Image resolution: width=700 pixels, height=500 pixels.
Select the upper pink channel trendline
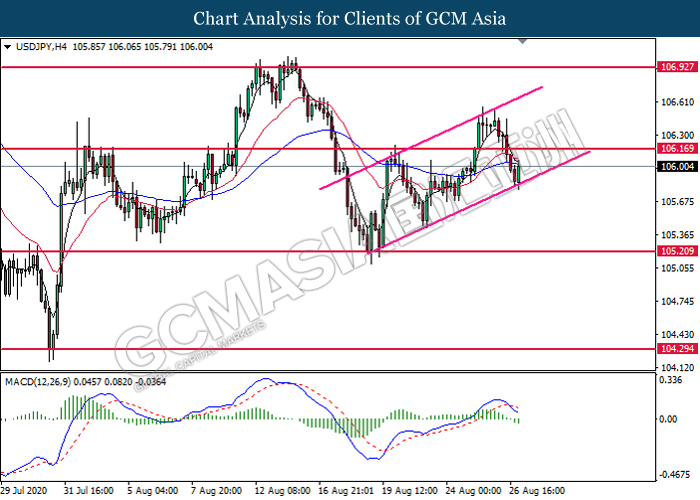tap(431, 138)
